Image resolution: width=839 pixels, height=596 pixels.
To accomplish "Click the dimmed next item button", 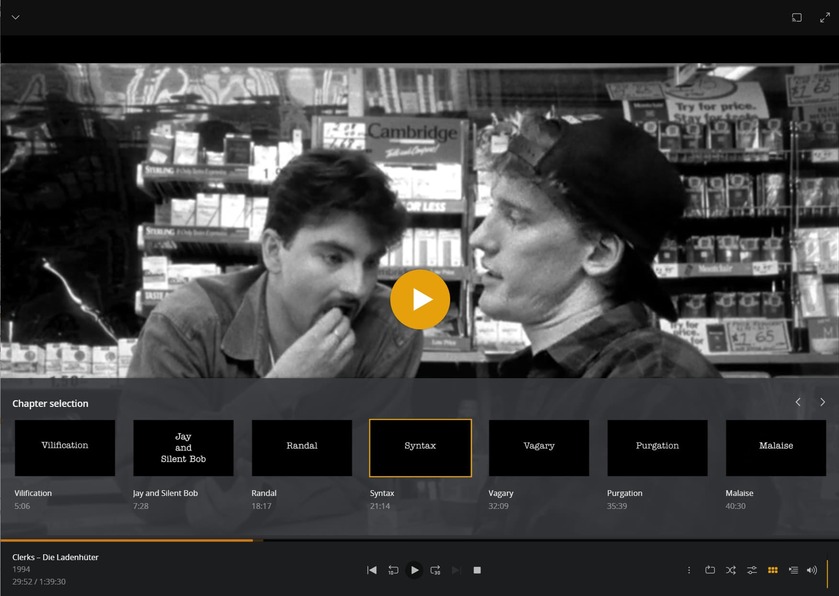I will click(x=456, y=570).
